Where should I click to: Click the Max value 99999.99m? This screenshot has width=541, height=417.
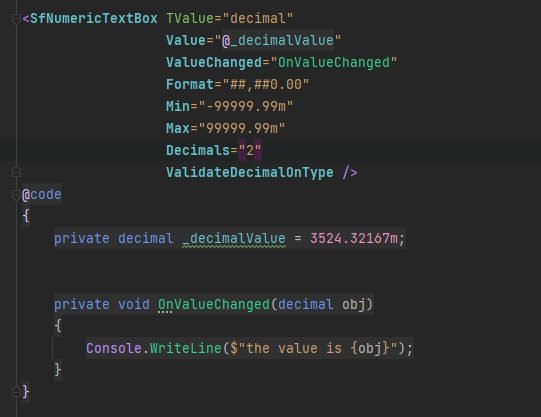[x=242, y=128]
